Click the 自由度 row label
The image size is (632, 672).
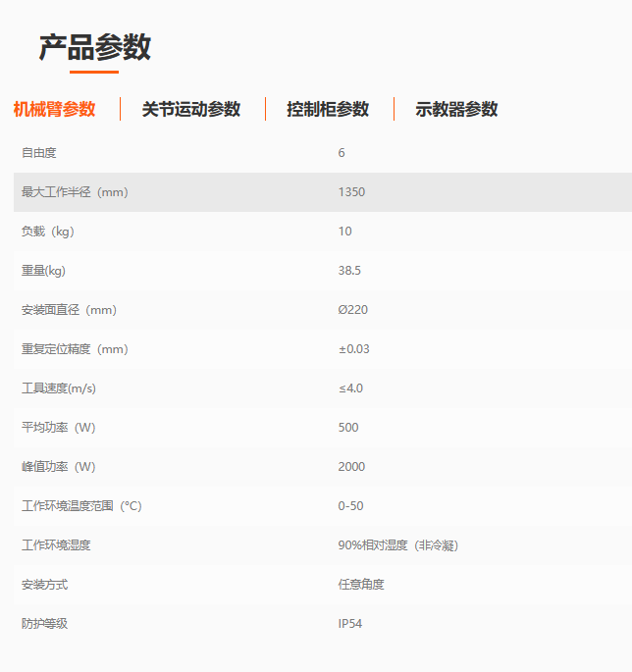click(39, 153)
